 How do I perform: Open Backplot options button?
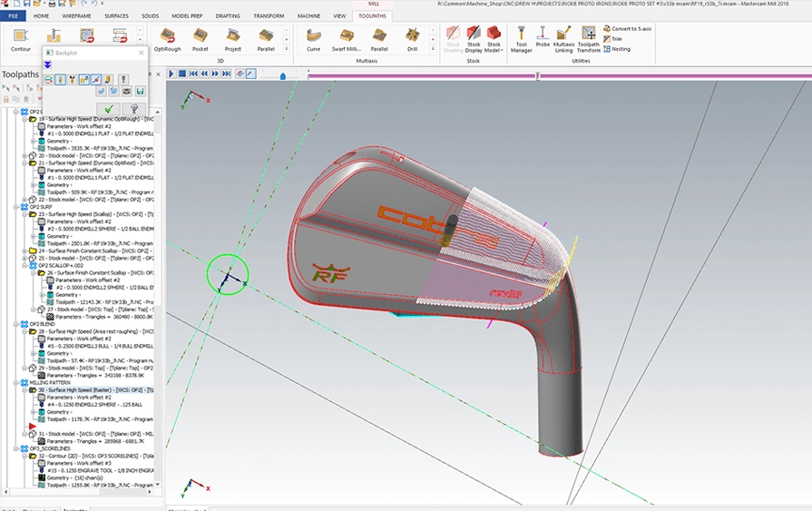[x=123, y=79]
